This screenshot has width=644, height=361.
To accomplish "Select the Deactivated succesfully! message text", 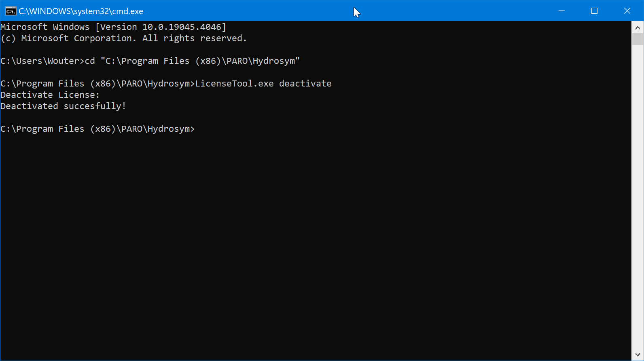I will tap(63, 106).
